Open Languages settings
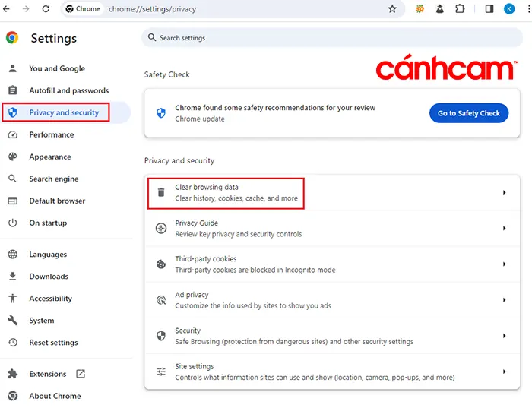Screen dimensions: 532x408 [x=48, y=255]
